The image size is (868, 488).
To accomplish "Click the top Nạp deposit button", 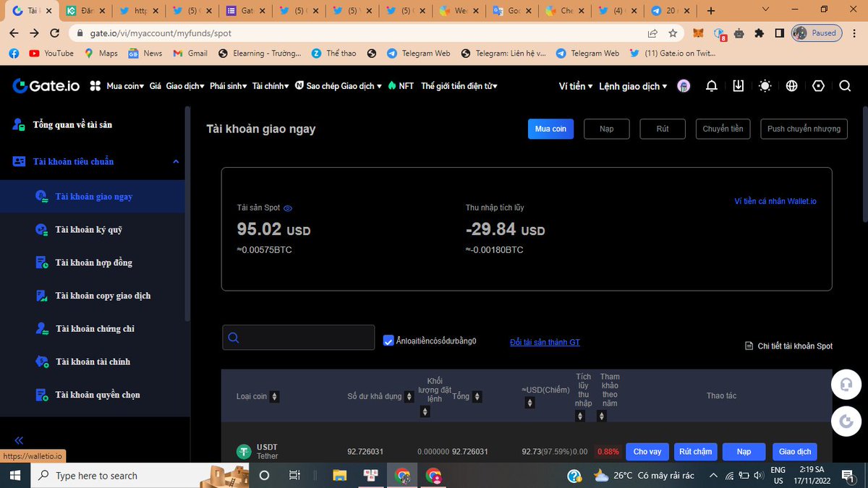I will coord(607,129).
